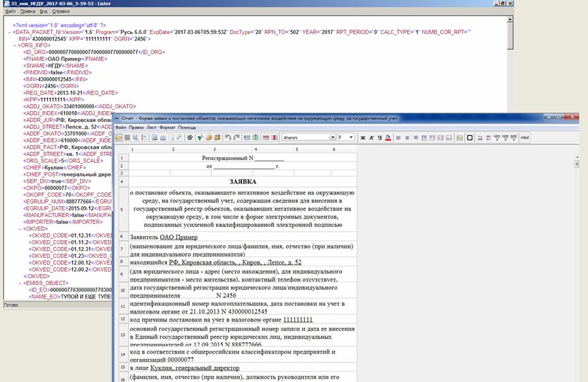Open the Формат menu in report window
The image size is (588, 382).
167,127
